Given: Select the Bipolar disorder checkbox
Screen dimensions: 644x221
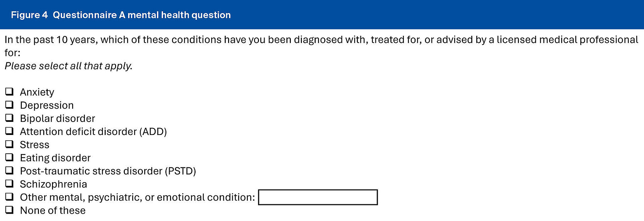Looking at the screenshot, I should 9,118.
